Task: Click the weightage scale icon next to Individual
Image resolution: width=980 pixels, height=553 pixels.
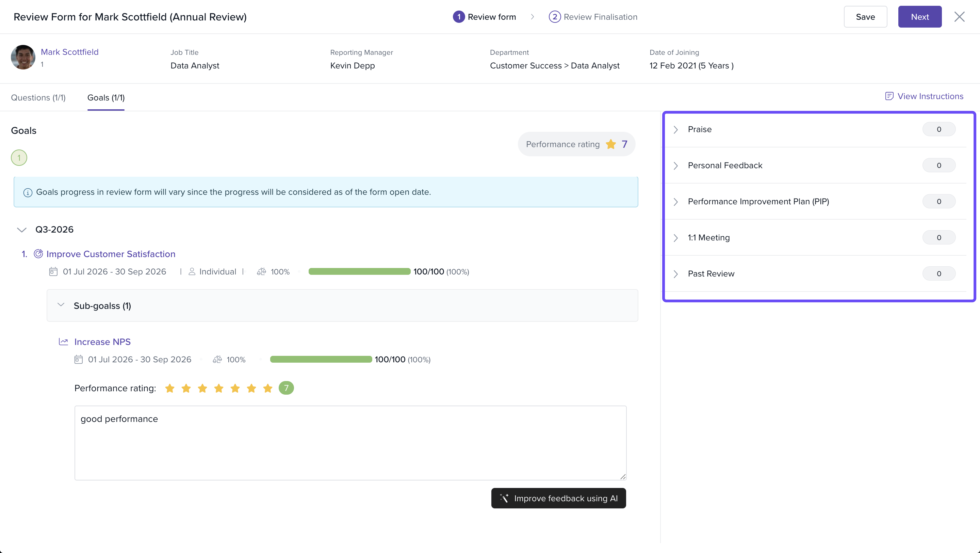Action: click(x=261, y=272)
